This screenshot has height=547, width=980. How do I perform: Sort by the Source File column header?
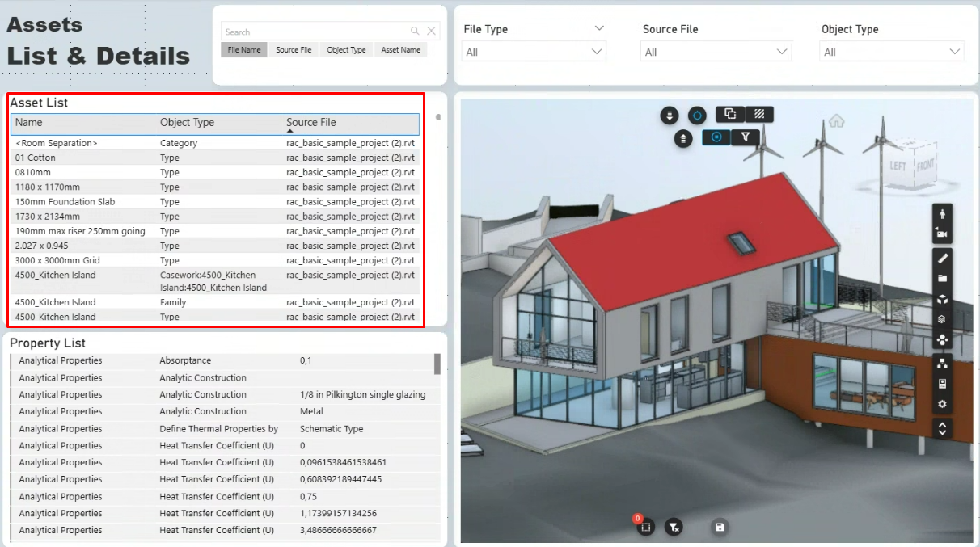click(x=311, y=123)
